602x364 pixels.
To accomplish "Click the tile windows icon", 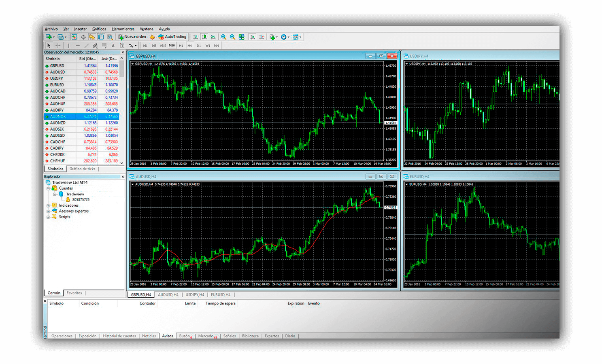I will click(242, 37).
